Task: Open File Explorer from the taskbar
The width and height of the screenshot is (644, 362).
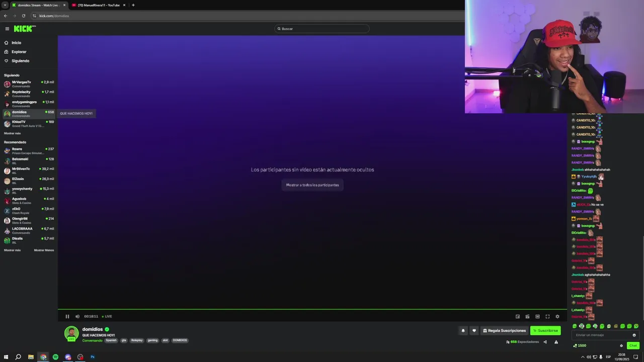Action: 31,357
